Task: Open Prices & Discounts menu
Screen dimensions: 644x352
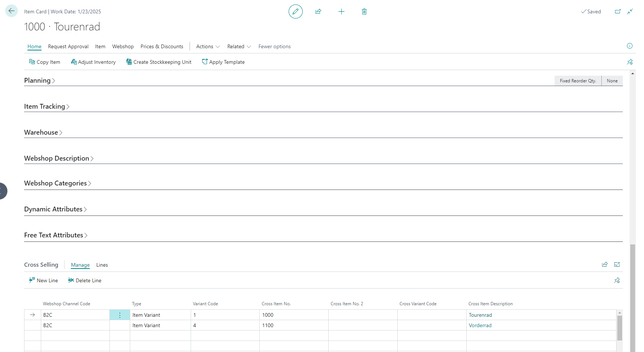Action: pos(162,46)
